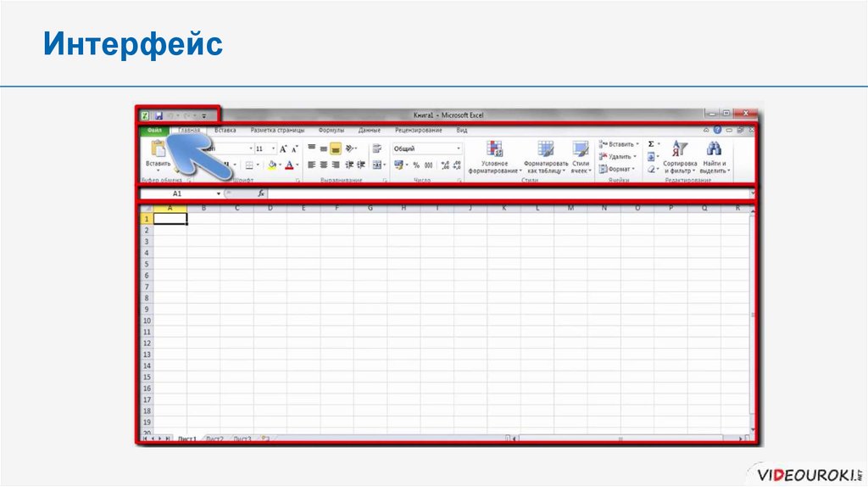Click the large Вставить paste icon
868x487 pixels.
(159, 148)
